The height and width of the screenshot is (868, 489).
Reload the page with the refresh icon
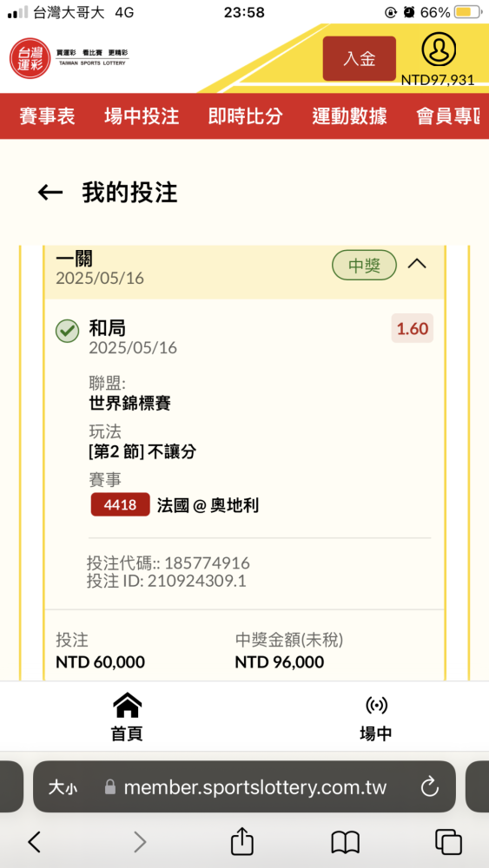[430, 786]
